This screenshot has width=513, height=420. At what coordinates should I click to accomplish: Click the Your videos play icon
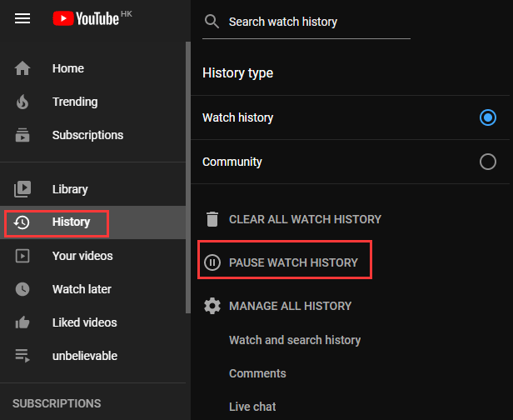[22, 256]
